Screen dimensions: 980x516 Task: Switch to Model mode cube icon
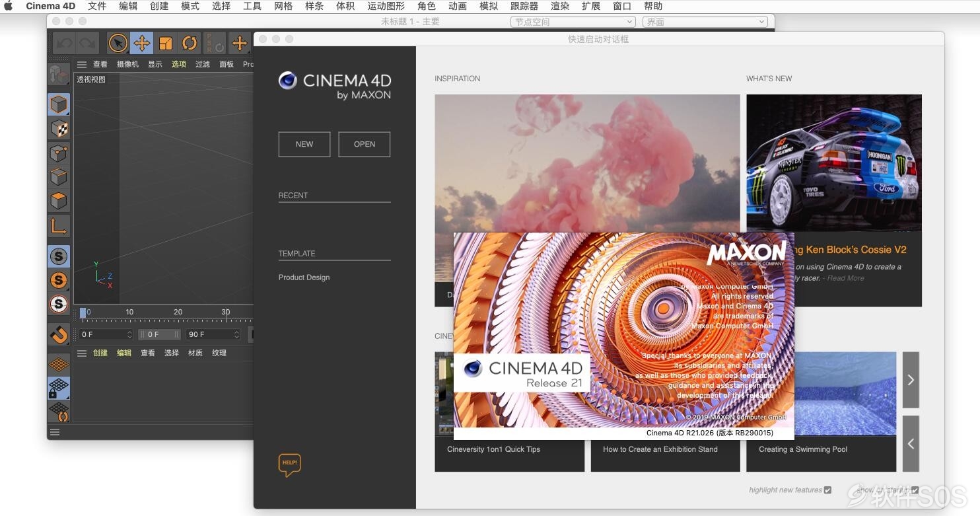coord(59,104)
